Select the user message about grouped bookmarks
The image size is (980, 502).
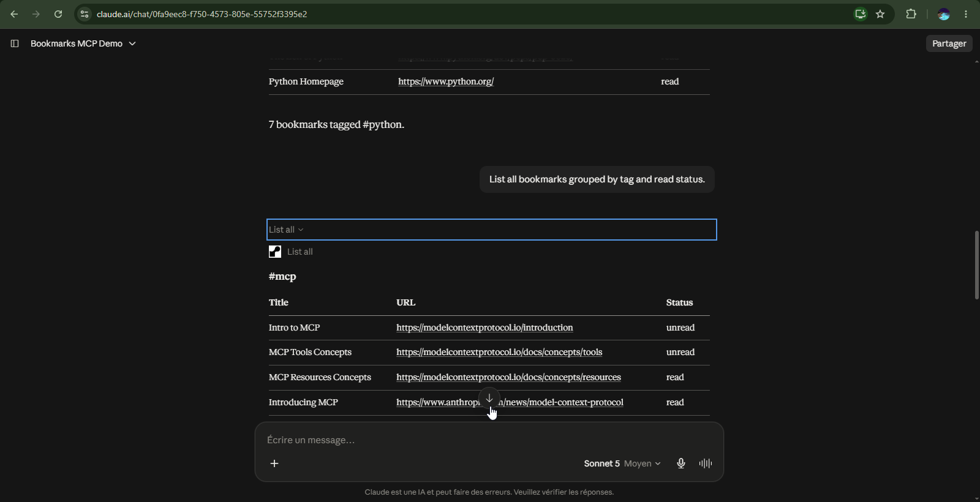[597, 179]
